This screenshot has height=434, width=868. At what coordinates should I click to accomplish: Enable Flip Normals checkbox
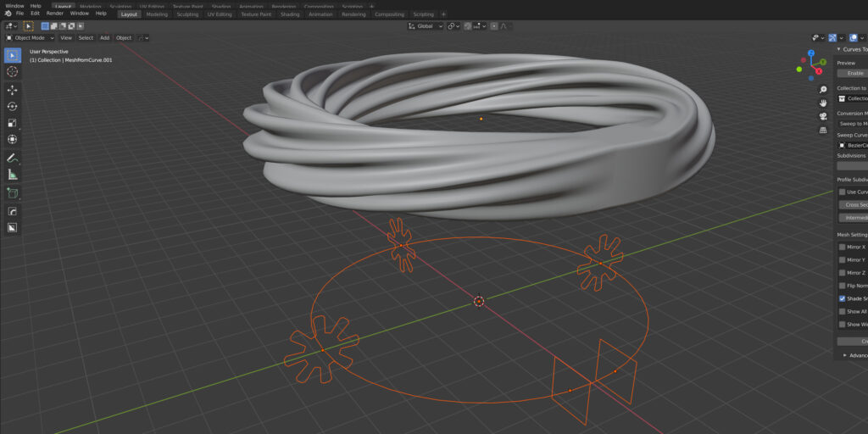(x=842, y=286)
